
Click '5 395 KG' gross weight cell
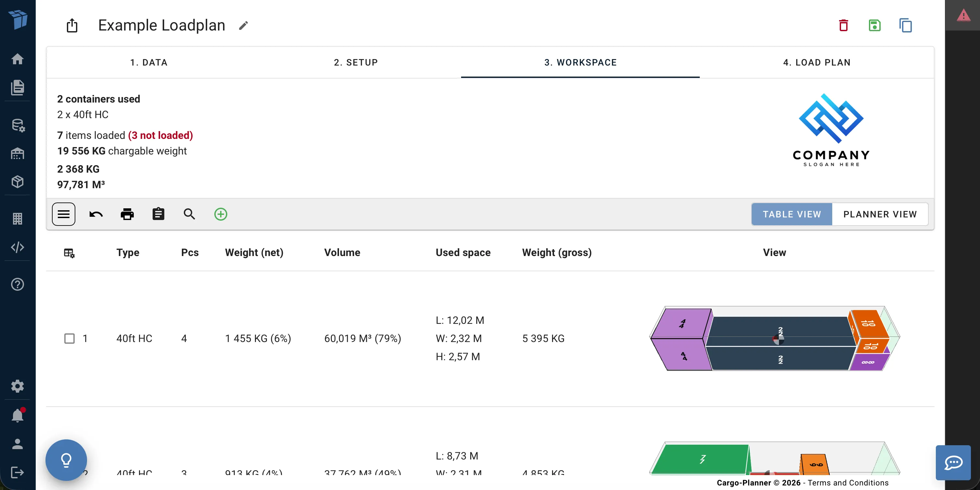coord(543,338)
